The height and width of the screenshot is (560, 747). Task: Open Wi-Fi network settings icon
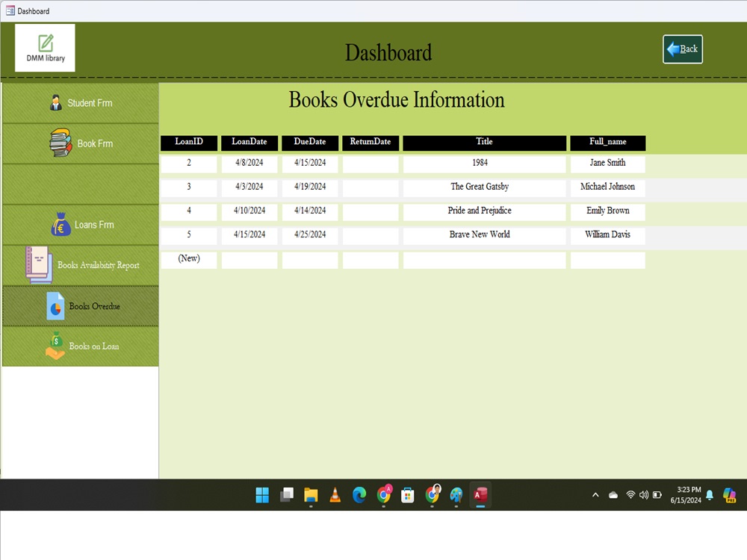pos(630,495)
